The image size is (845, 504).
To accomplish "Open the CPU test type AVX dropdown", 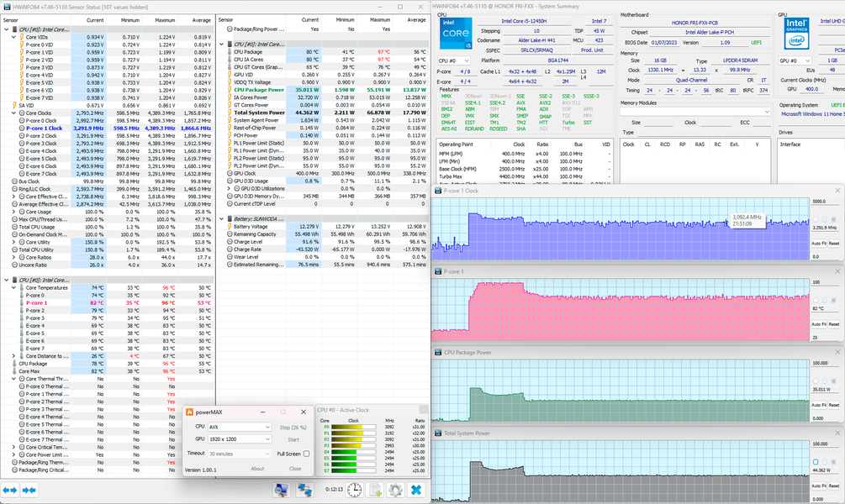I will click(x=239, y=427).
